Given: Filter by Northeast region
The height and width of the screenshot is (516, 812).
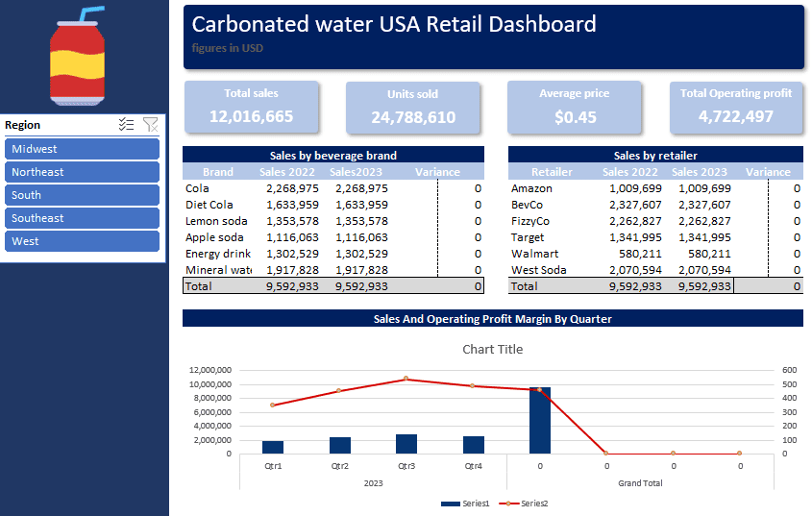Looking at the screenshot, I should 82,172.
